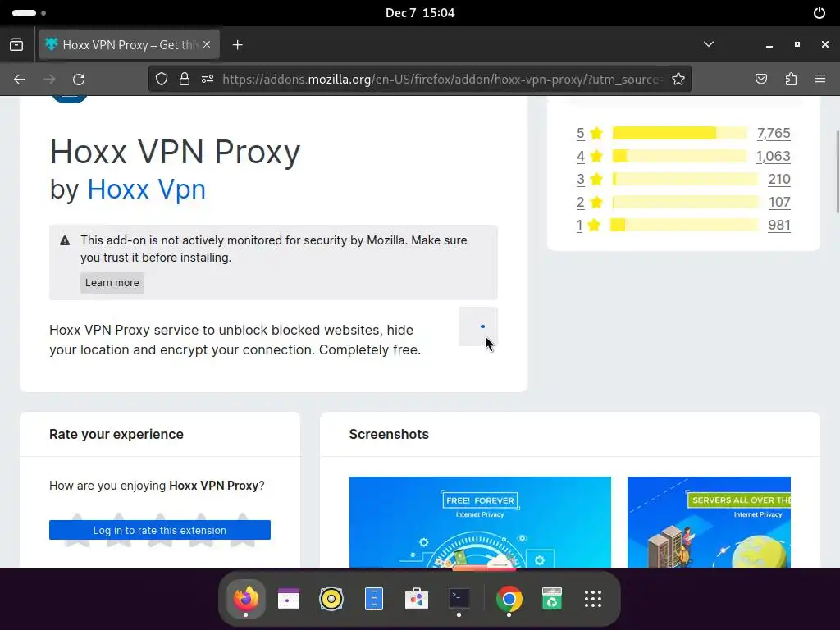Image resolution: width=840 pixels, height=630 pixels.
Task: Click the page vertical scrollbar
Action: click(x=837, y=171)
